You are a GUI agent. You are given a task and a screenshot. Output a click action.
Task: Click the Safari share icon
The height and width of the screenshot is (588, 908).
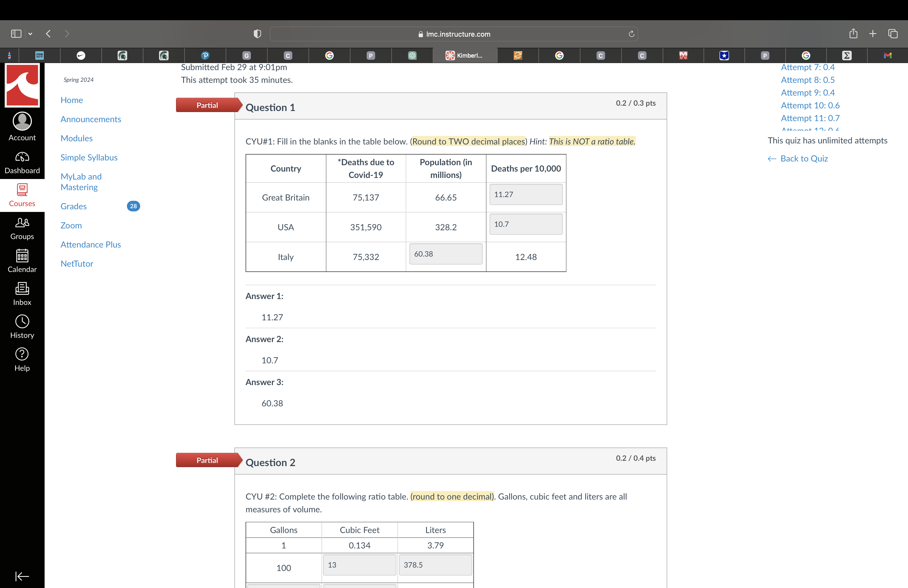pos(853,34)
